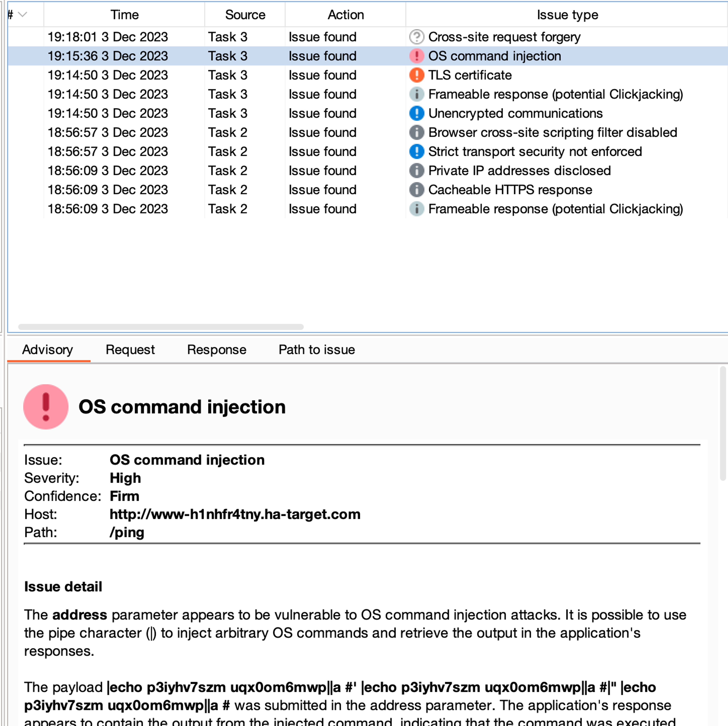Switch to the Response tab
This screenshot has width=728, height=726.
pos(217,350)
